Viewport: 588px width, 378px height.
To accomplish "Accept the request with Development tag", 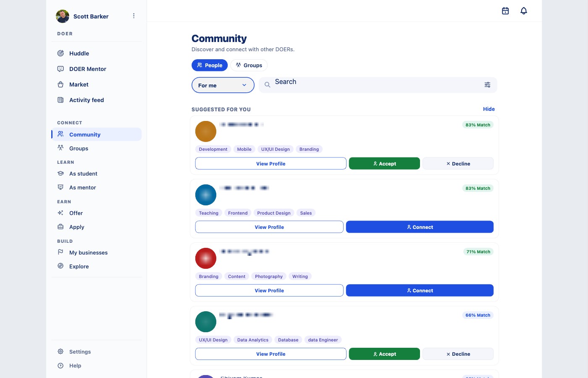I will click(x=384, y=163).
